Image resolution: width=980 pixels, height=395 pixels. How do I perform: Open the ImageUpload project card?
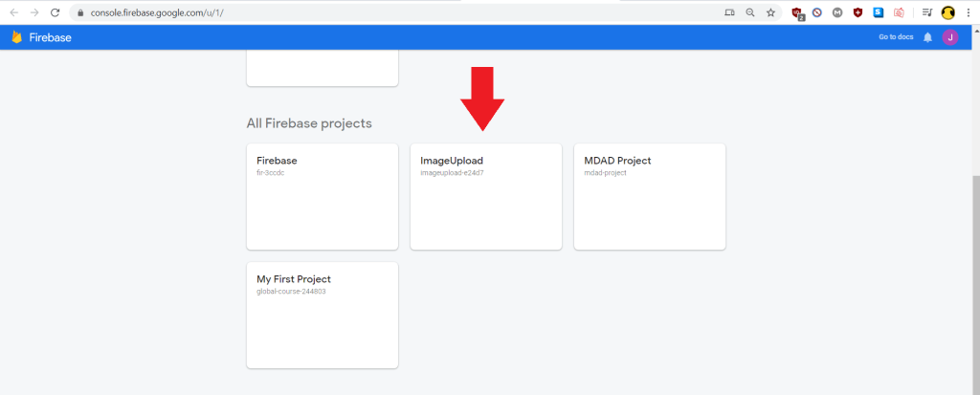[485, 196]
